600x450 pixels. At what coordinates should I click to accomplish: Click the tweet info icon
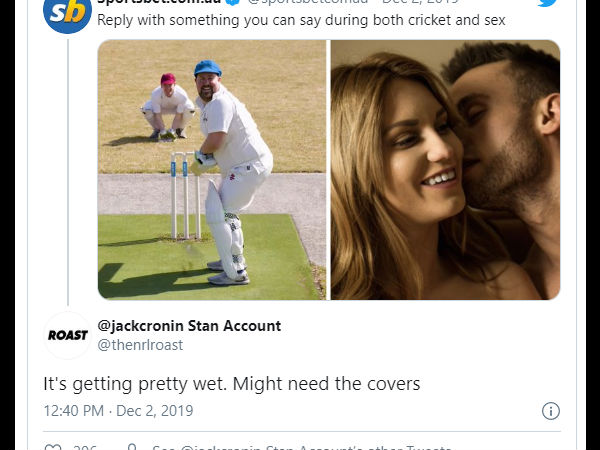click(x=550, y=411)
